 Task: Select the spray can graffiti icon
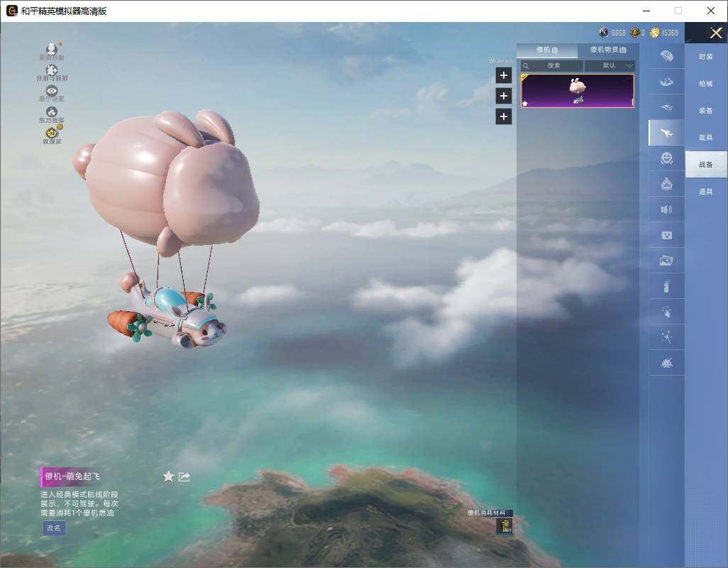pyautogui.click(x=666, y=286)
